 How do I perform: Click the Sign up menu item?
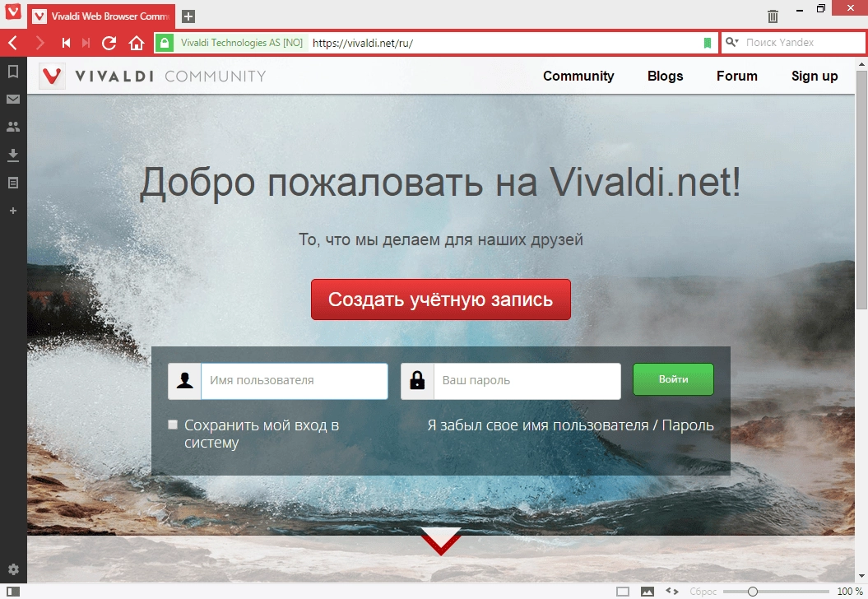[815, 76]
